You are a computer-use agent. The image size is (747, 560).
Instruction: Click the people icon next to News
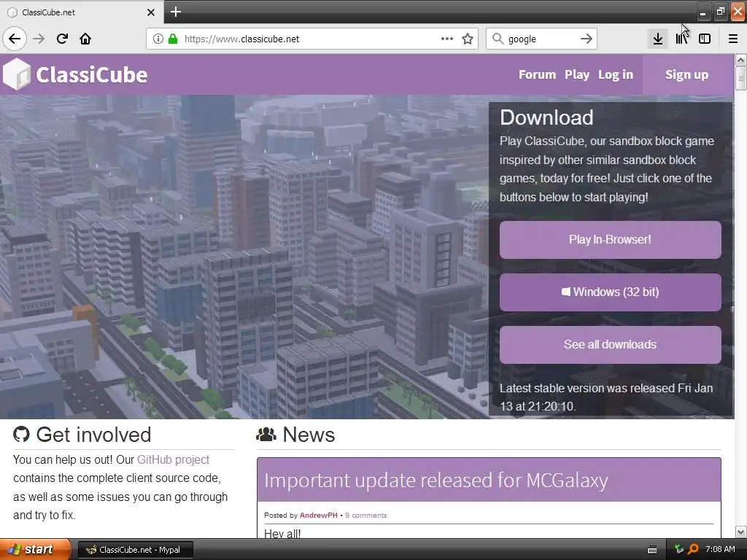[266, 435]
